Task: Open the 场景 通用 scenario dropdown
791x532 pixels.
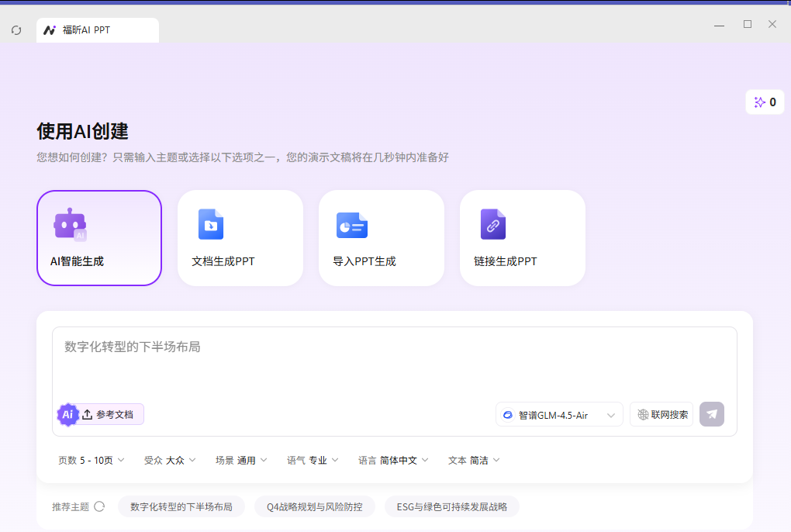Action: coord(241,461)
